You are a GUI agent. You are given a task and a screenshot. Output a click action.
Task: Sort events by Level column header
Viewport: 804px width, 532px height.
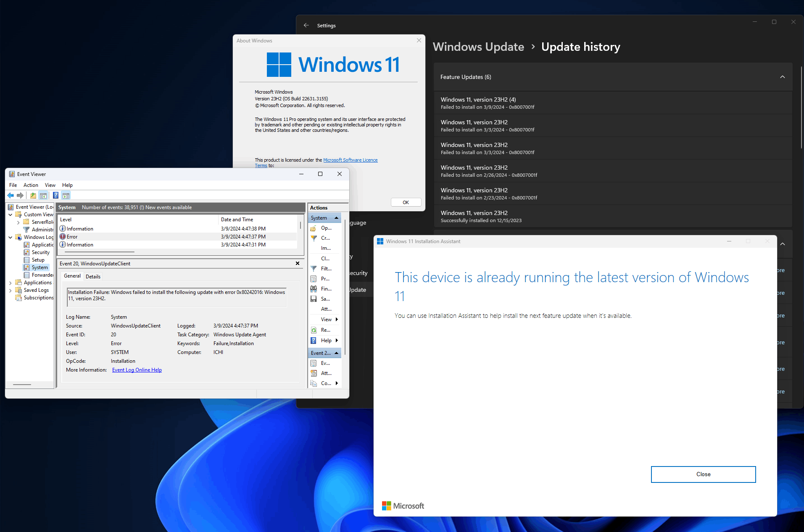tap(138, 220)
